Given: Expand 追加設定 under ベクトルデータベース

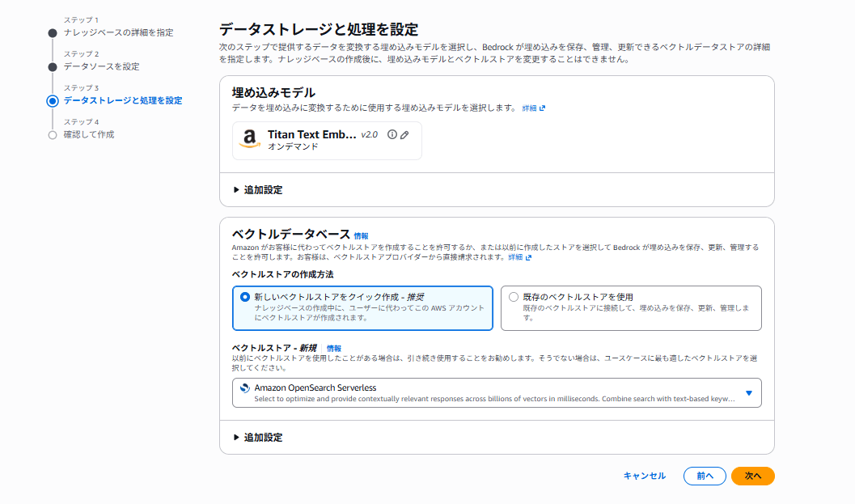Looking at the screenshot, I should [x=258, y=438].
